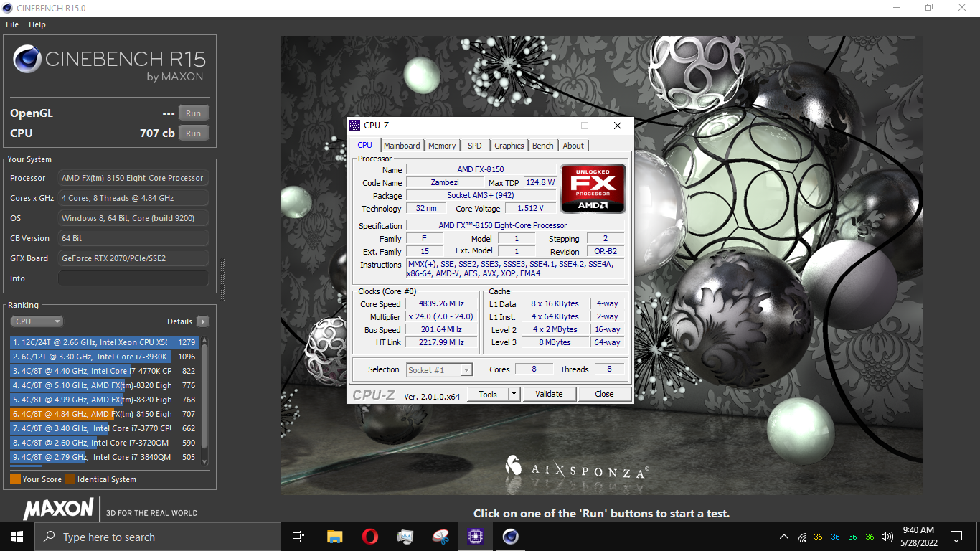
Task: Select ranking row i7-4770K 822
Action: click(x=104, y=371)
